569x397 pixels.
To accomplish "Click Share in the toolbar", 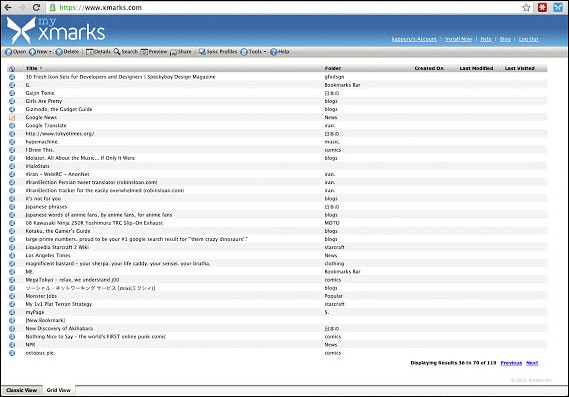I will pos(181,52).
